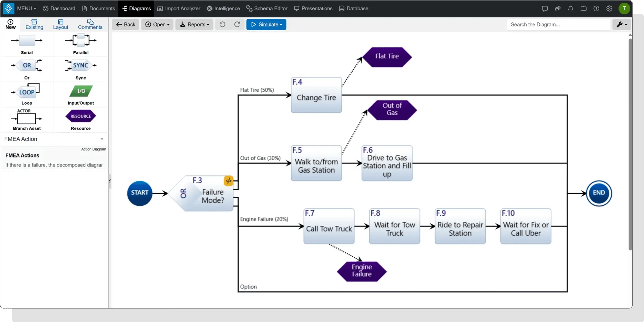Select the F.8 Wait for Tow Truck action
The width and height of the screenshot is (644, 323).
click(394, 226)
